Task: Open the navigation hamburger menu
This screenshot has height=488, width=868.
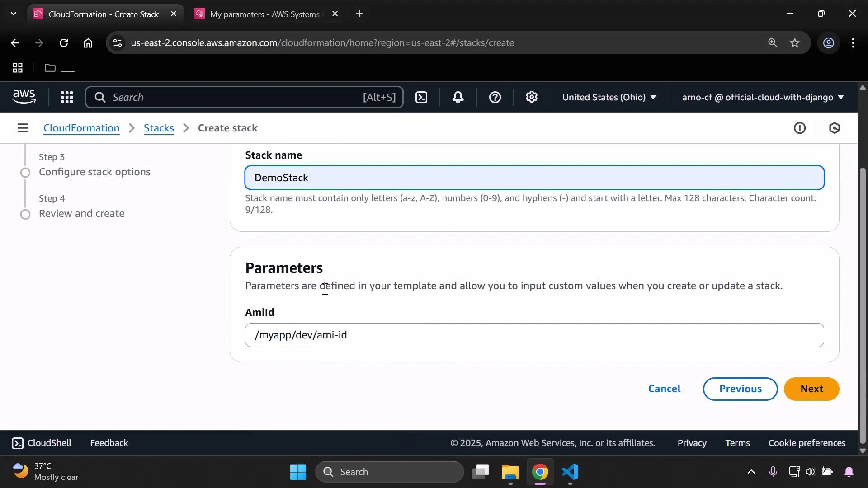Action: coord(23,128)
